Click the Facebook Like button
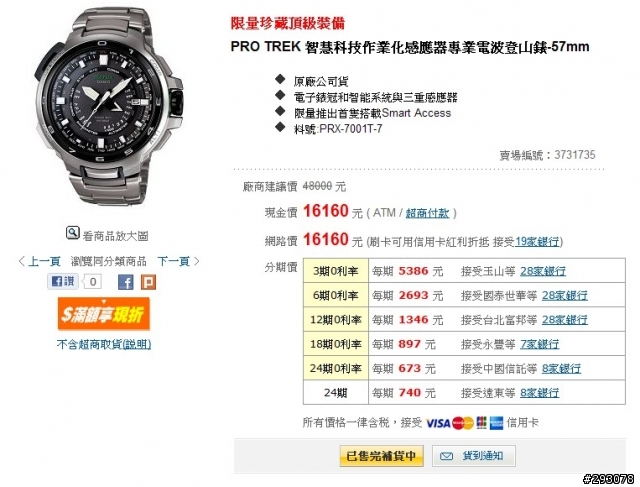 pos(63,281)
